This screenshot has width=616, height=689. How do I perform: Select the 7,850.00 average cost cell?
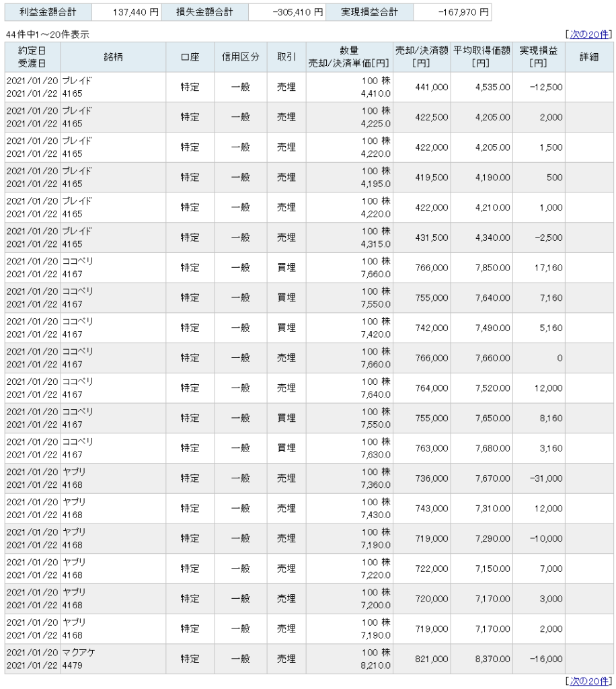pos(482,268)
